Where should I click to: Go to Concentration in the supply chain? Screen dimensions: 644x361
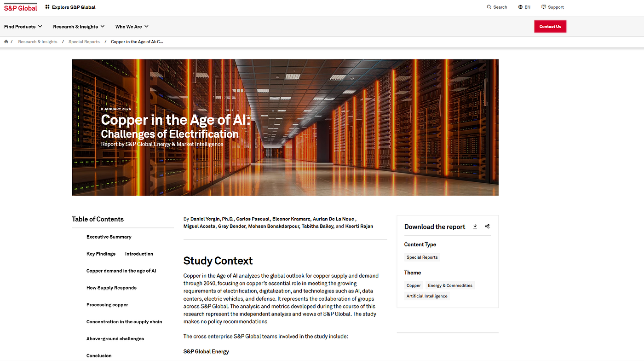[124, 322]
